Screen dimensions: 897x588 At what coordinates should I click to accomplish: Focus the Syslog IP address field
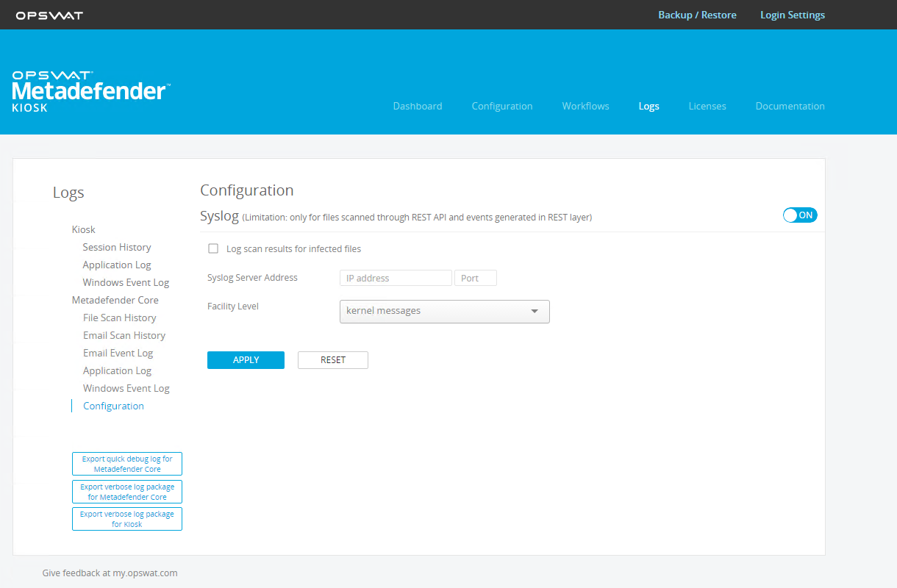396,278
